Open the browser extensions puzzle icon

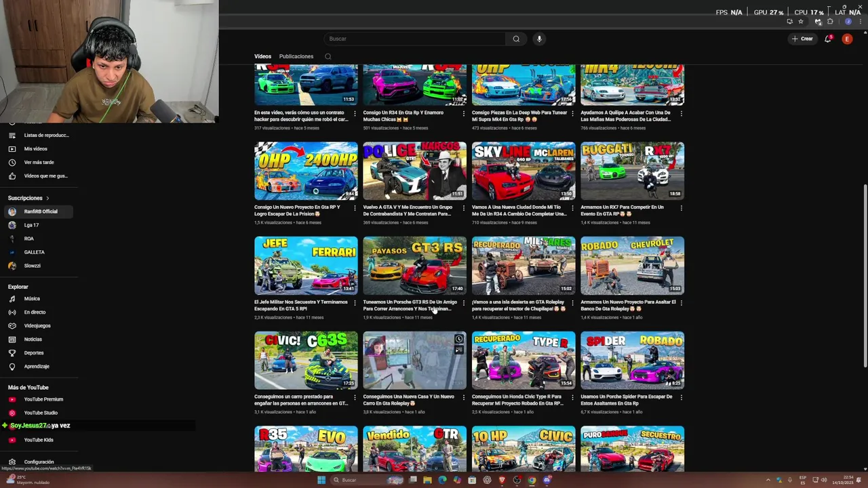tap(830, 22)
